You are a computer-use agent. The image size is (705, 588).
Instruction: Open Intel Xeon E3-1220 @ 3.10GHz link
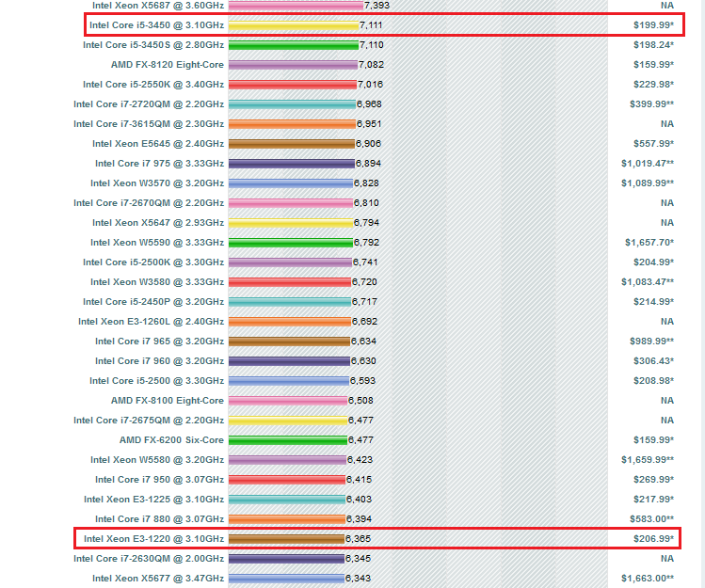coord(153,539)
